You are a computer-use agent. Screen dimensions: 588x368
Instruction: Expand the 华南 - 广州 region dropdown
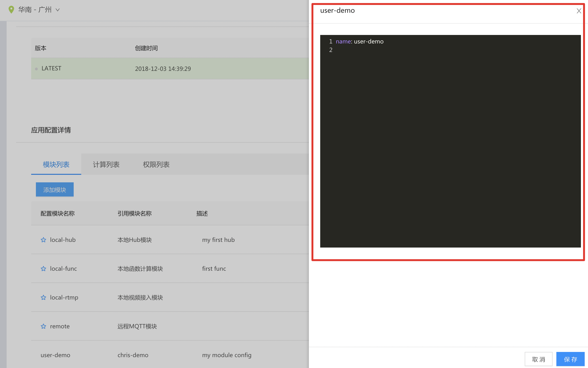35,10
